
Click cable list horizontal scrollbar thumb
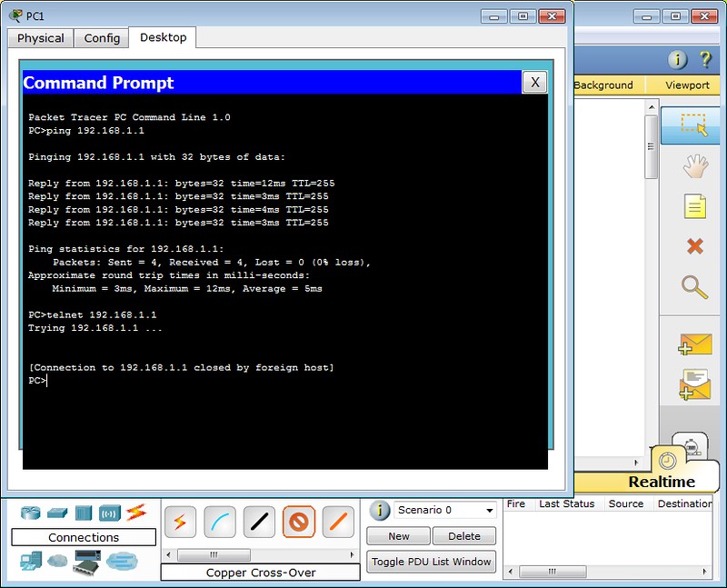pos(214,554)
